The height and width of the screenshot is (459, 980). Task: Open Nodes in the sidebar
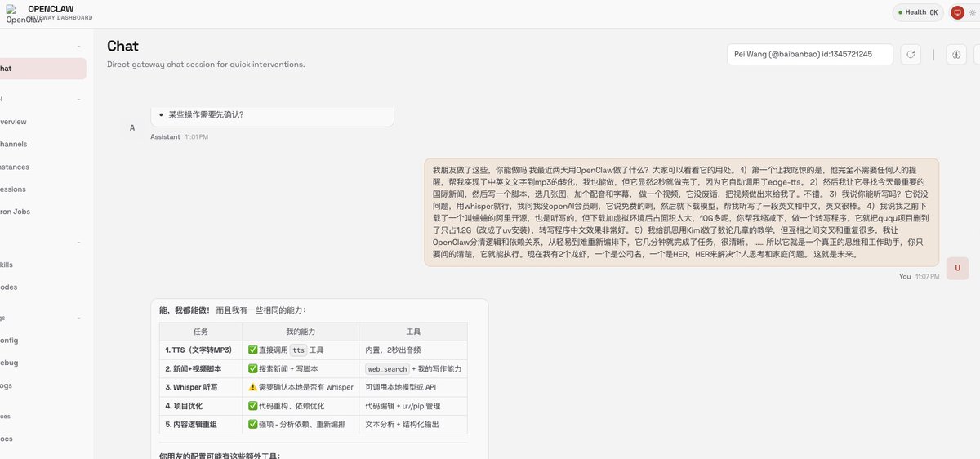click(41, 287)
